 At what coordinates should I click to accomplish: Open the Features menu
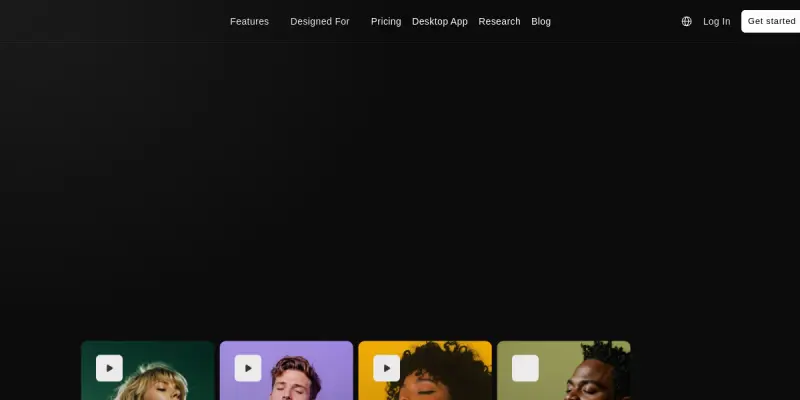click(249, 21)
